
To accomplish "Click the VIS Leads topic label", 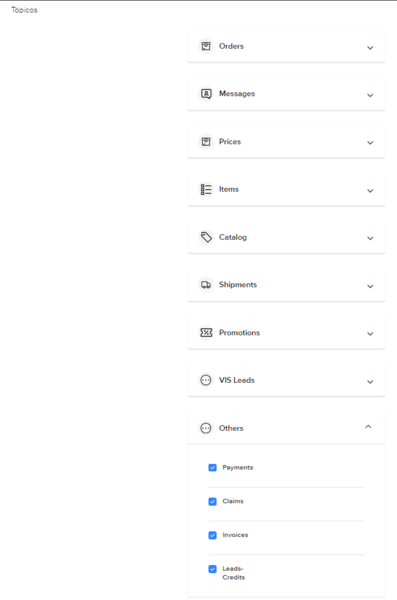I will click(237, 380).
